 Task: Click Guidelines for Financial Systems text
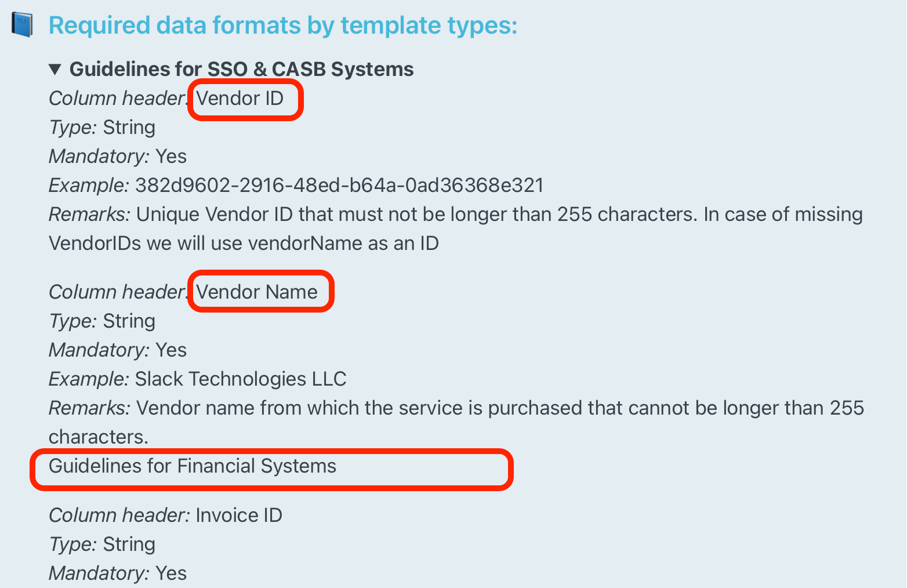tap(193, 466)
